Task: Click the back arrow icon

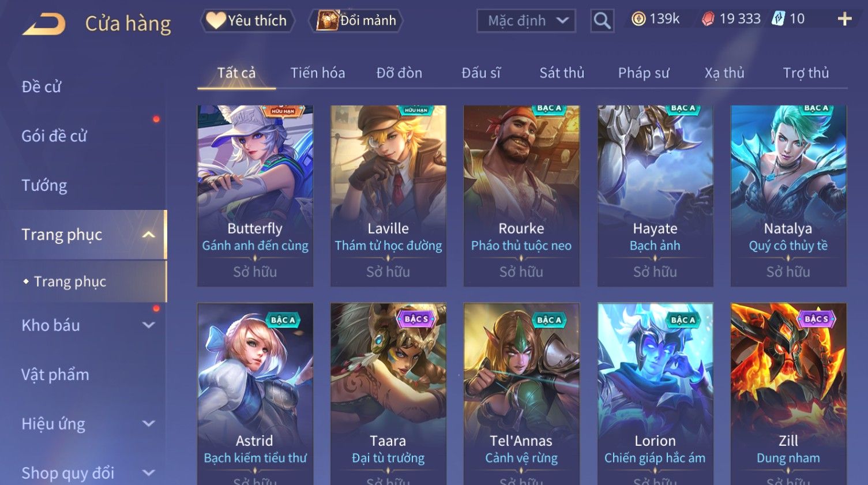Action: point(44,24)
